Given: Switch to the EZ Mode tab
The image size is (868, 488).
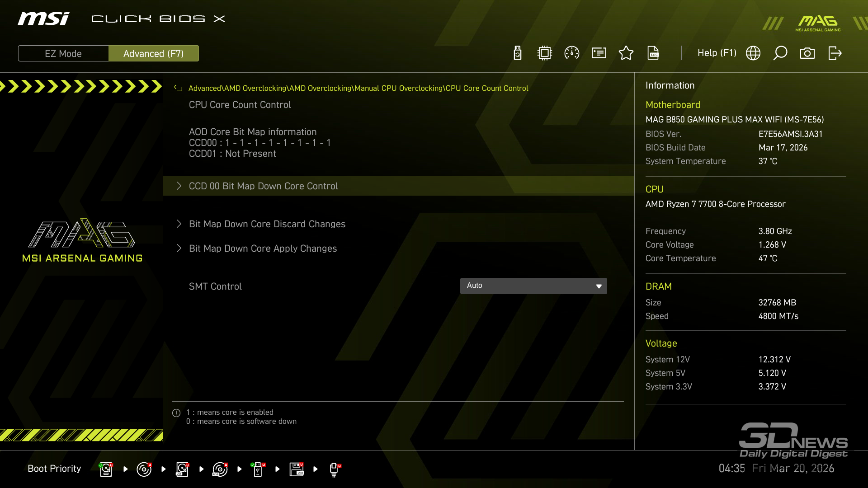Looking at the screenshot, I should click(x=63, y=53).
